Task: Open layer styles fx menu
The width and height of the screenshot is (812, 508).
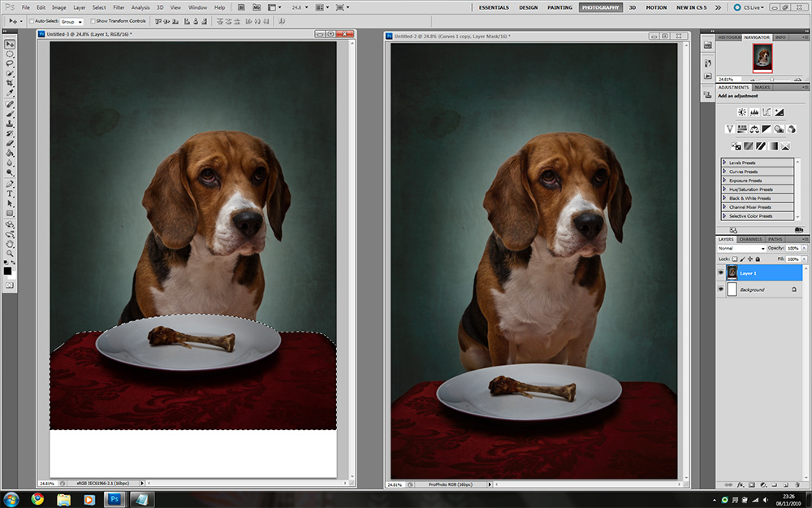Action: 741,485
